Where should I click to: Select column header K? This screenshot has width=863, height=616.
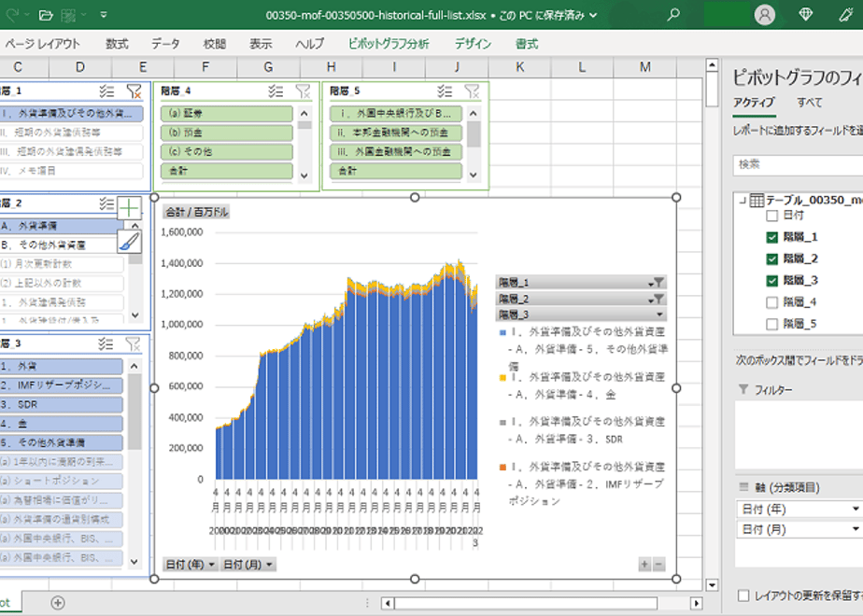519,67
